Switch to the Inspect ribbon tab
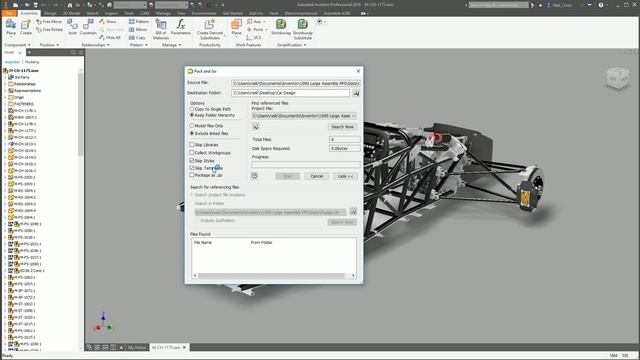 pyautogui.click(x=111, y=13)
